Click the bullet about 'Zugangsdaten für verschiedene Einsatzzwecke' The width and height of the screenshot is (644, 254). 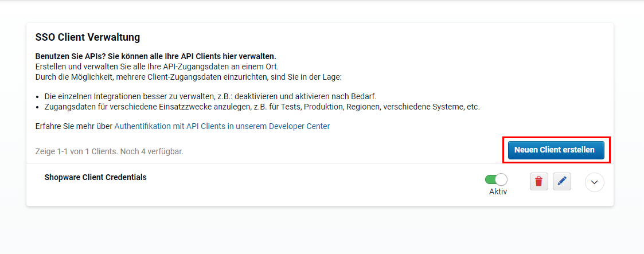[262, 107]
